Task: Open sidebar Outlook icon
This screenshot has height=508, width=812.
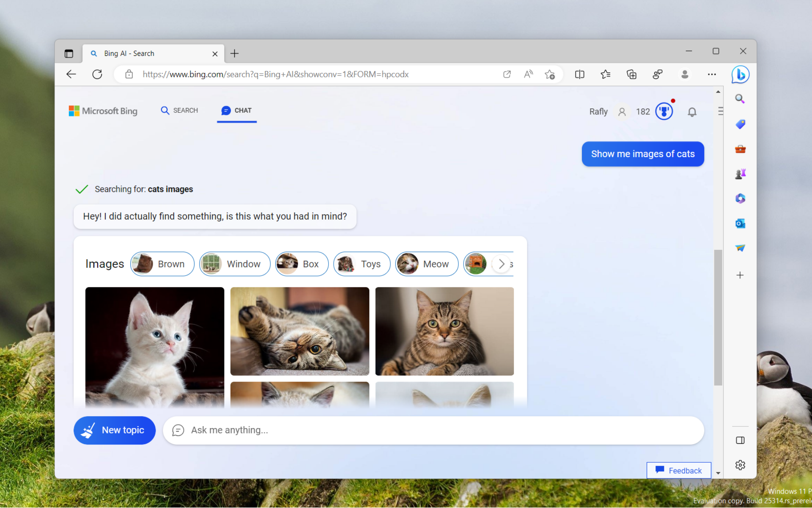Action: 740,224
